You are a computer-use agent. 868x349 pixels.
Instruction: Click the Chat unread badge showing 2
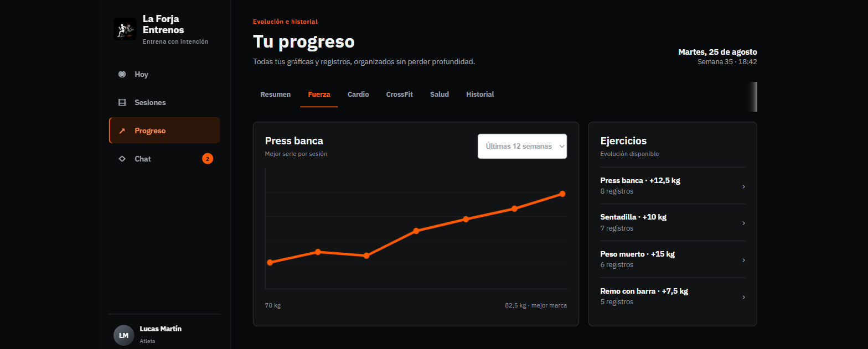click(x=208, y=159)
